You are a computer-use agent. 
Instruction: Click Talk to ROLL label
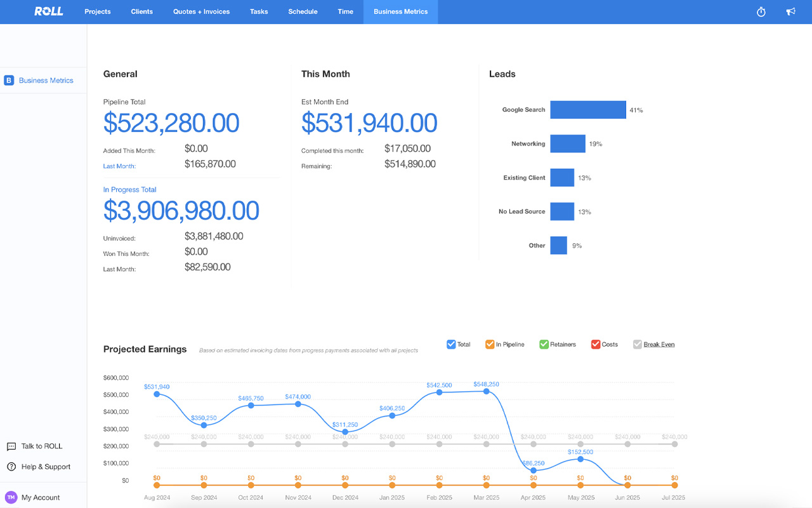[42, 446]
